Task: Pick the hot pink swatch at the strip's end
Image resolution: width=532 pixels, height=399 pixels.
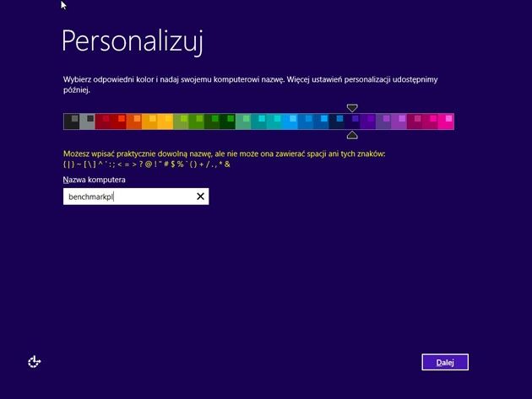Action: pyautogui.click(x=446, y=121)
